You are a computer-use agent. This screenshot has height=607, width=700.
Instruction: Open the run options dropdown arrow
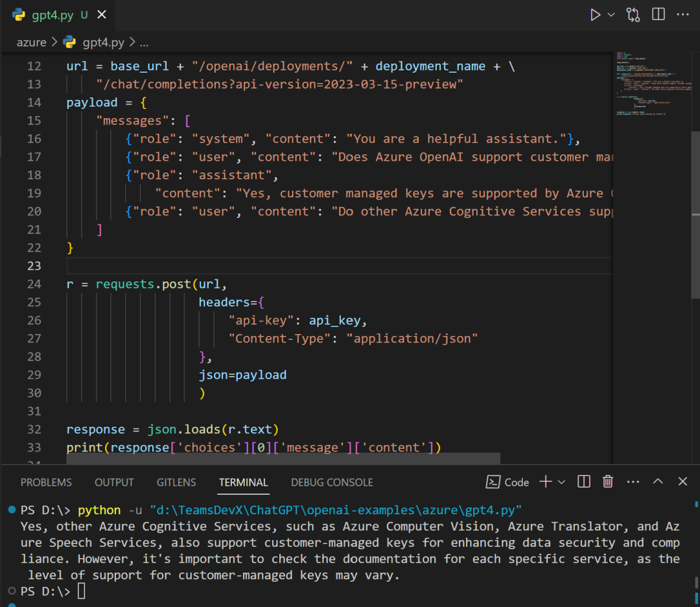pos(611,15)
